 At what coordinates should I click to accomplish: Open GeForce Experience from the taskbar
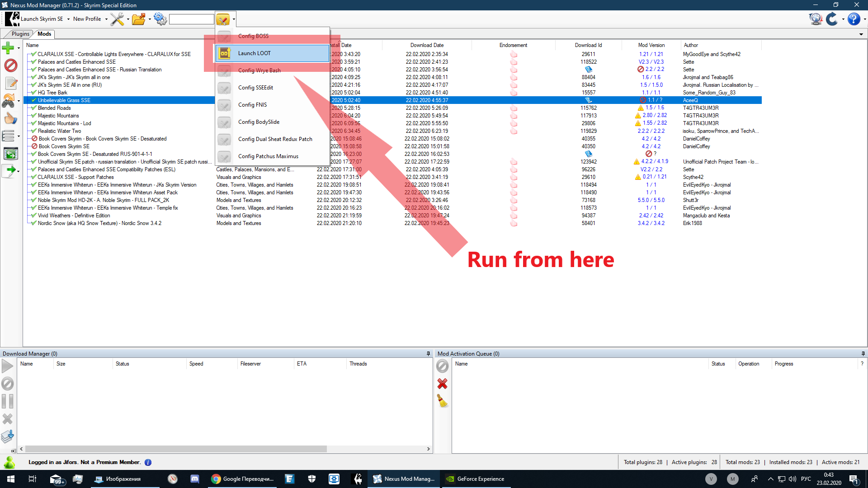(x=476, y=479)
